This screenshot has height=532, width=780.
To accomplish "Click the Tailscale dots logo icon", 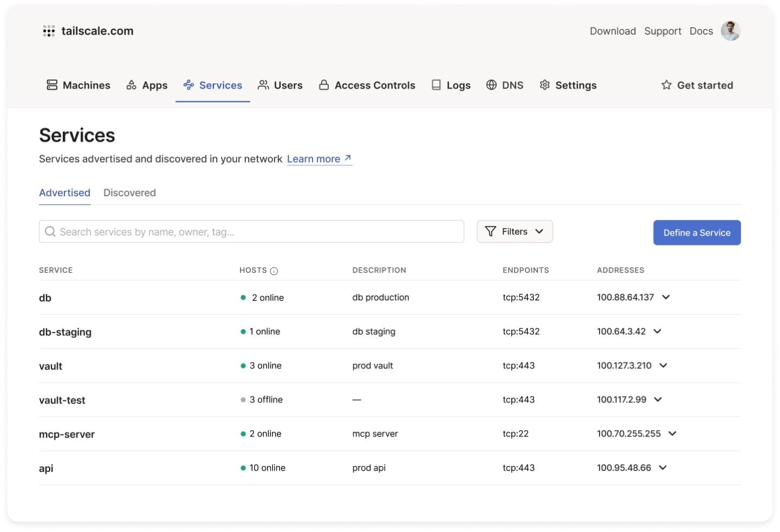I will coord(49,31).
